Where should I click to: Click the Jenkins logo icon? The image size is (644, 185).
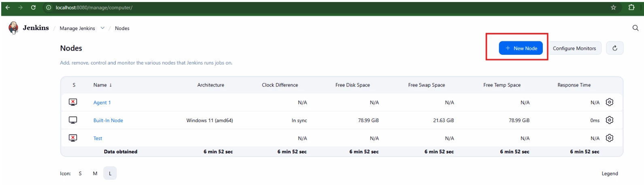[13, 28]
